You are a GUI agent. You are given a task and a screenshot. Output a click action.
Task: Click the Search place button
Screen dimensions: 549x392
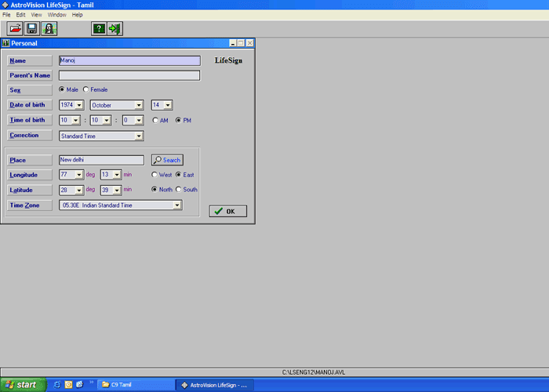click(x=167, y=160)
